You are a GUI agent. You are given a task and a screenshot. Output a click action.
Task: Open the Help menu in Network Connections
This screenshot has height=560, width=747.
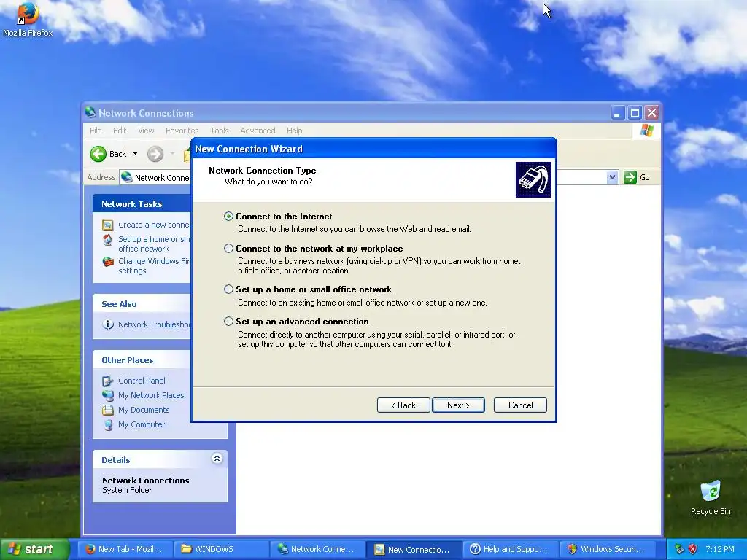click(295, 131)
